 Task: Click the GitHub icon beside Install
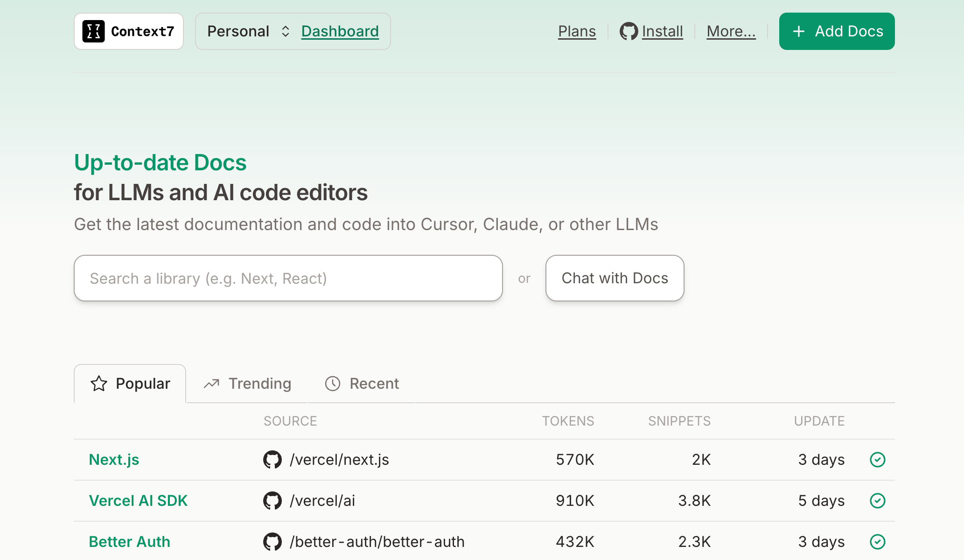[x=629, y=31]
